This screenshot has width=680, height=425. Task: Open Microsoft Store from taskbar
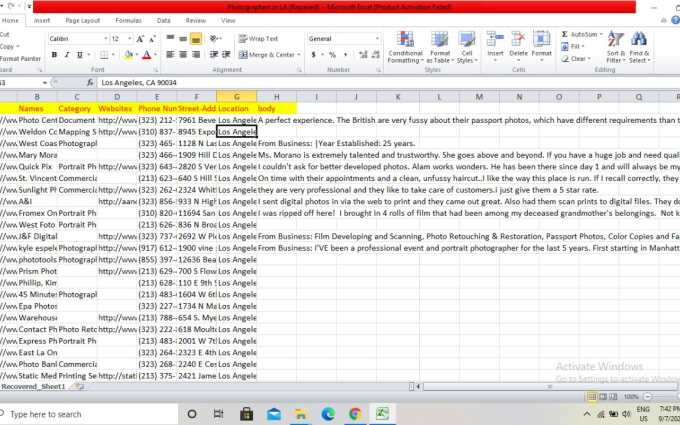(x=246, y=414)
